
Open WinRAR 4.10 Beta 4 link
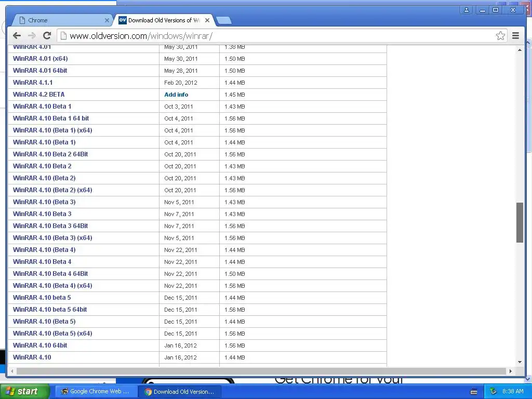42,262
